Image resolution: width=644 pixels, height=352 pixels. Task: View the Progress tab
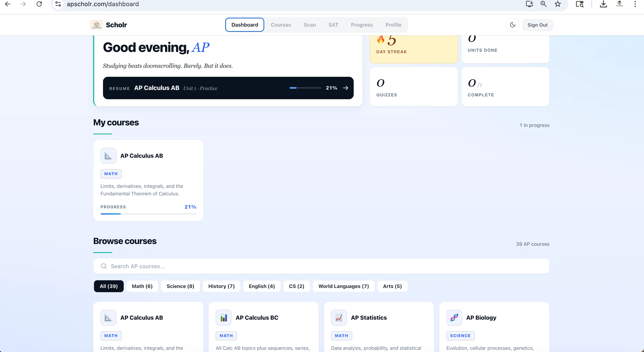[362, 25]
